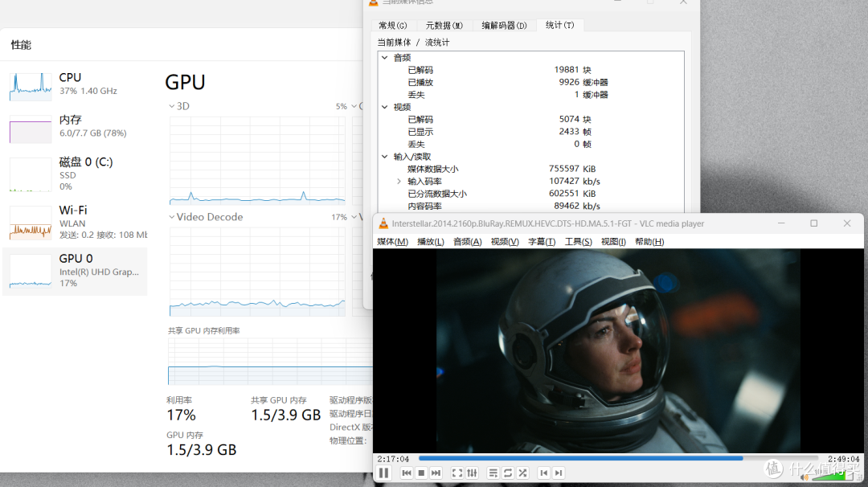Image resolution: width=868 pixels, height=487 pixels.
Task: Click the green volume slider in VLC
Action: [x=833, y=475]
